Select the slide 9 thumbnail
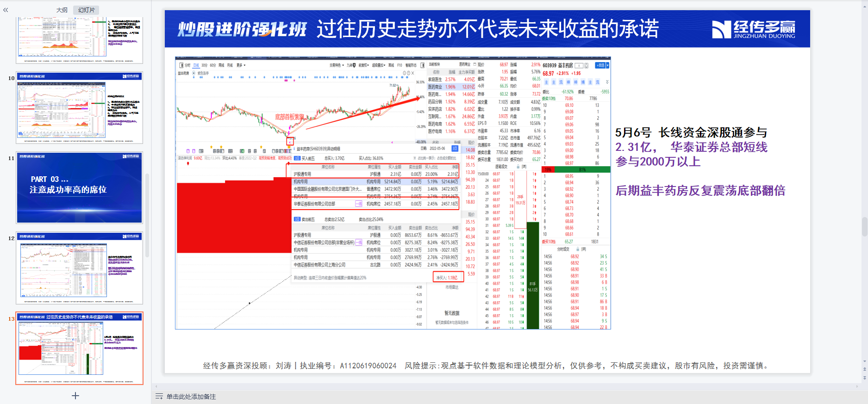The image size is (868, 404). (x=79, y=40)
